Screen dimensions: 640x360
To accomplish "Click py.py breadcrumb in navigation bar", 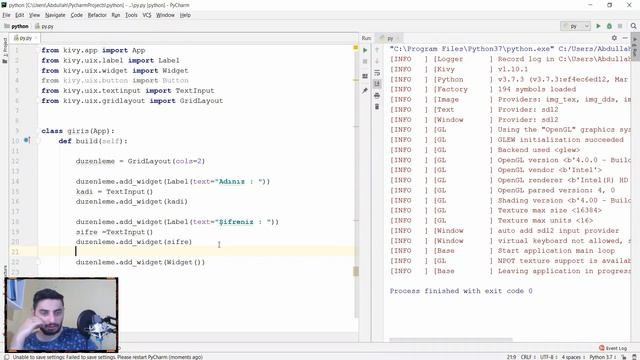I will coord(45,26).
